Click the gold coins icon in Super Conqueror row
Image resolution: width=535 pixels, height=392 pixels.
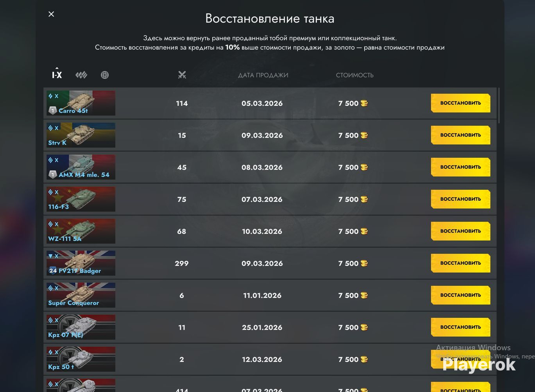tap(364, 296)
